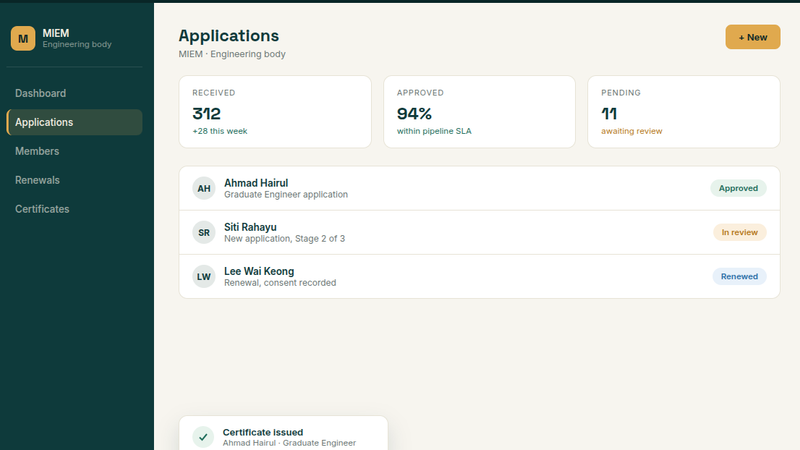Screen dimensions: 800x450
Task: Click the green checkmark in the toast
Action: pos(203,437)
